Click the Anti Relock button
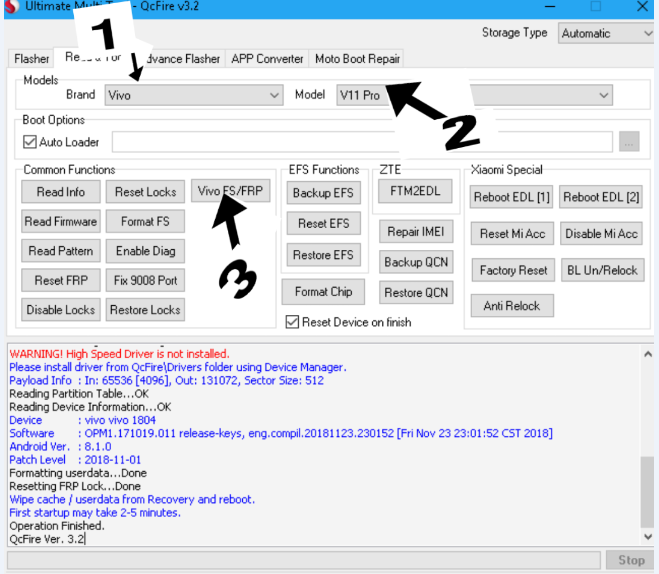Screen dimensions: 659x574 point(512,305)
